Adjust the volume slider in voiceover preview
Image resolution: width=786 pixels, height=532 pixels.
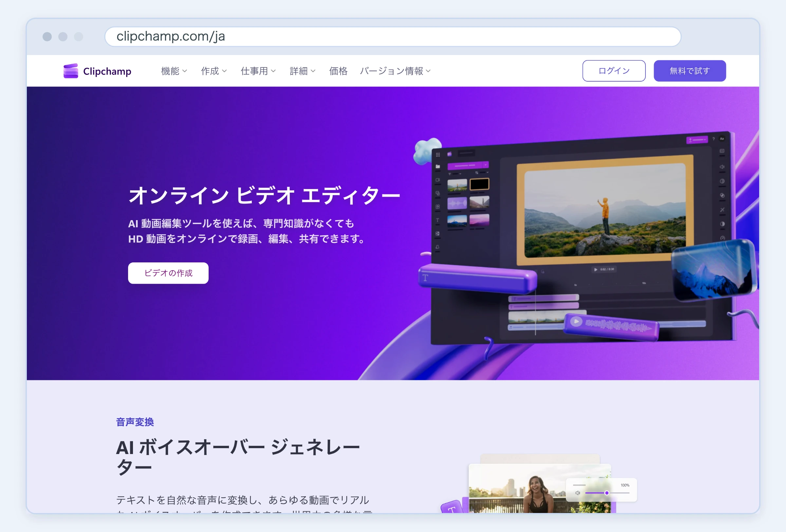pos(607,493)
